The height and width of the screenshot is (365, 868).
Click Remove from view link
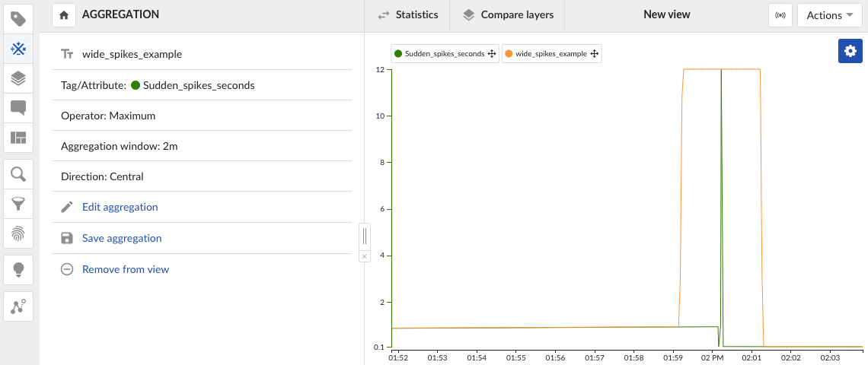[x=125, y=269]
